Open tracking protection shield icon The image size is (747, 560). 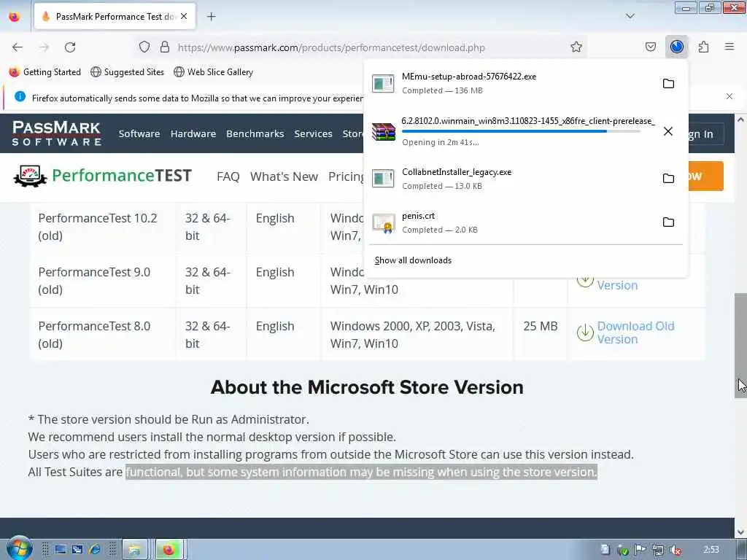pos(144,47)
